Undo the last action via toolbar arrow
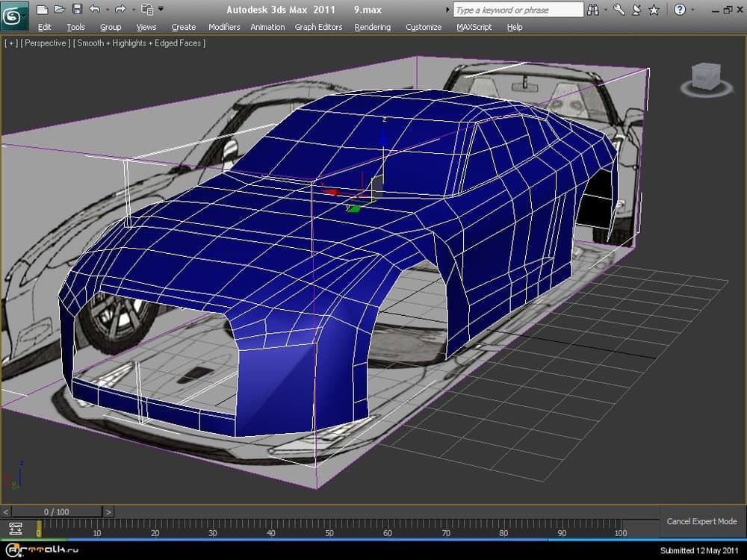Screen dimensions: 747x560 pyautogui.click(x=94, y=10)
